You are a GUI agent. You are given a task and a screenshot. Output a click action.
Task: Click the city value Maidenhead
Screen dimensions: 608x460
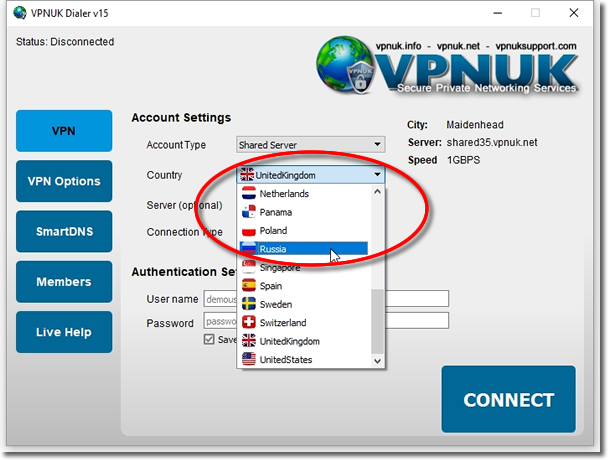point(475,125)
